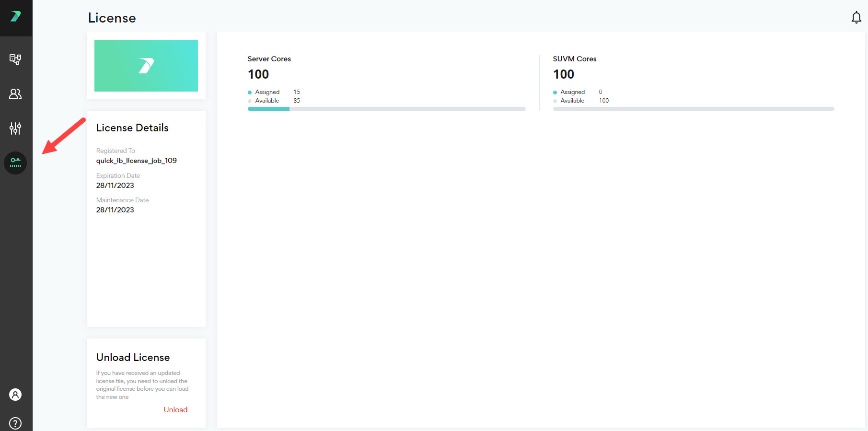Click the red Unload link
The width and height of the screenshot is (868, 431).
tap(175, 409)
